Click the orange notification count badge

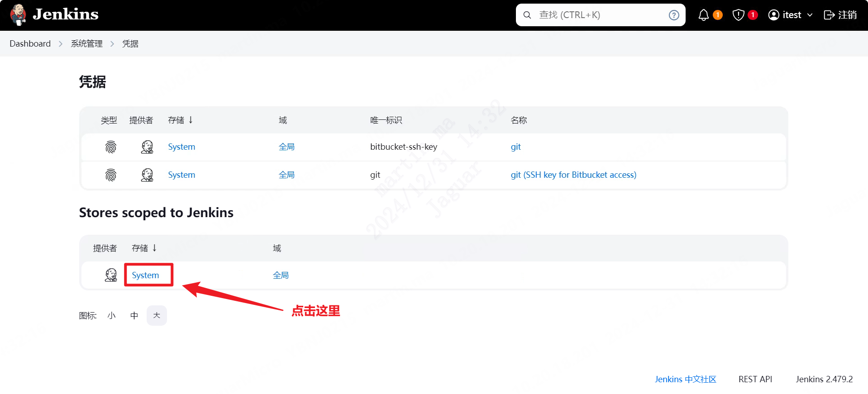(718, 15)
